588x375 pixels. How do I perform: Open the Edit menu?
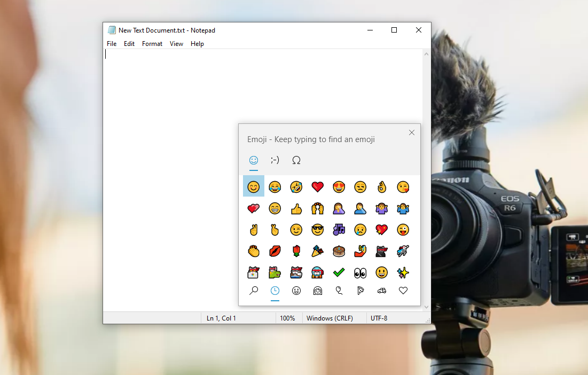[x=129, y=44]
